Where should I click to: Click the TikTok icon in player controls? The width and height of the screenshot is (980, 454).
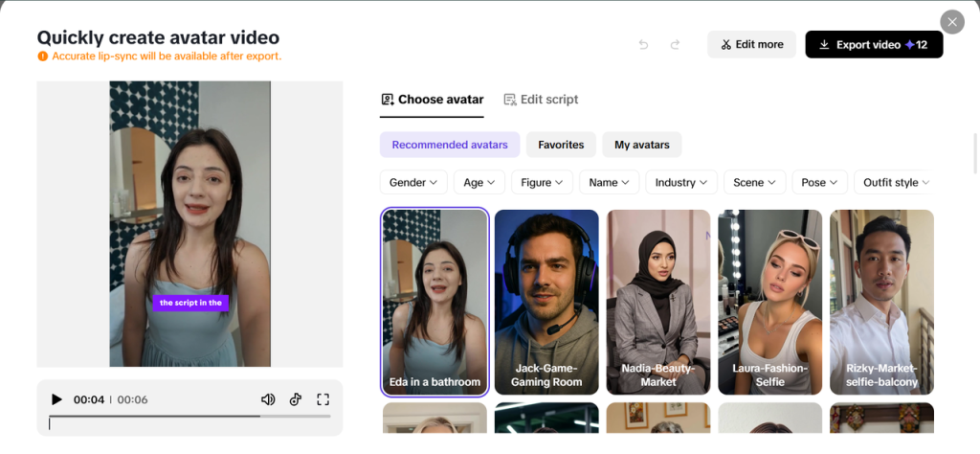pyautogui.click(x=296, y=399)
